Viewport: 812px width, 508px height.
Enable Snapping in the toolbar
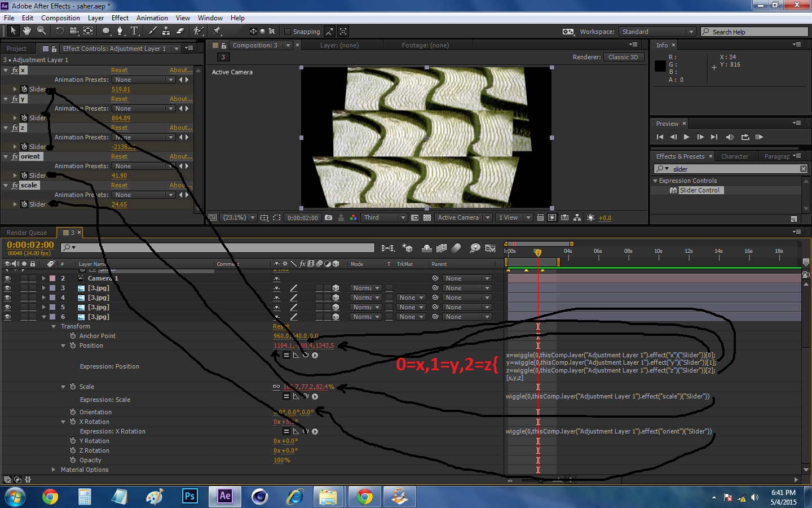(x=287, y=31)
